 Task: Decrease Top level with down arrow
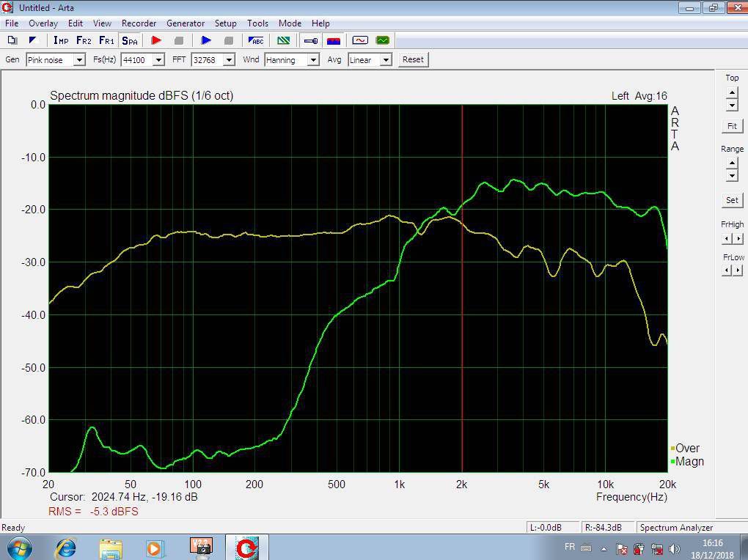732,105
